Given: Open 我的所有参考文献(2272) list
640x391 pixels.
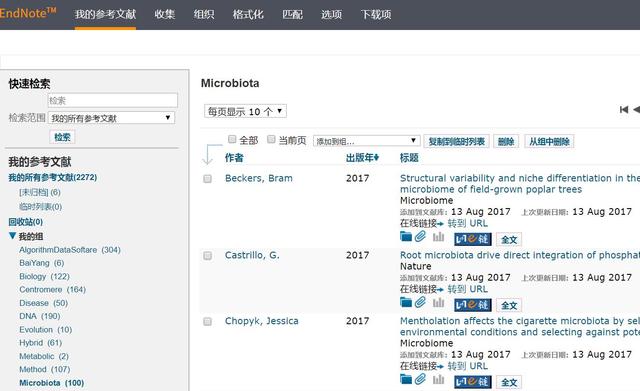Looking at the screenshot, I should click(53, 178).
